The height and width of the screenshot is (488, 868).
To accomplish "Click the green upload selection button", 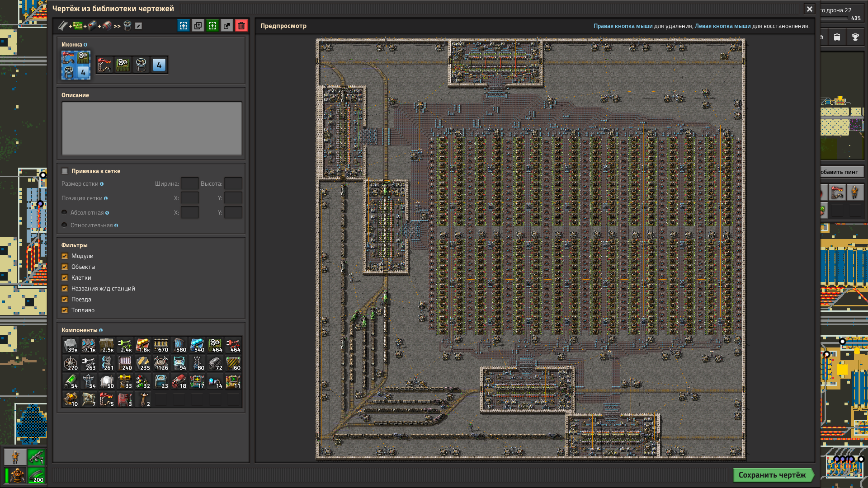I will [212, 26].
